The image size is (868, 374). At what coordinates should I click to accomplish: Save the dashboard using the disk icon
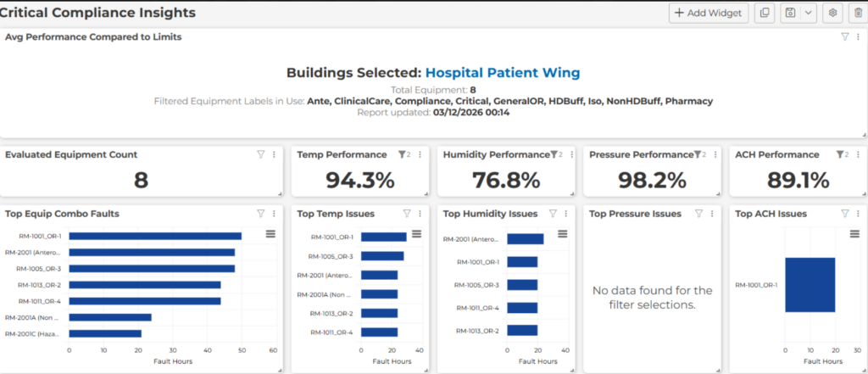(790, 13)
